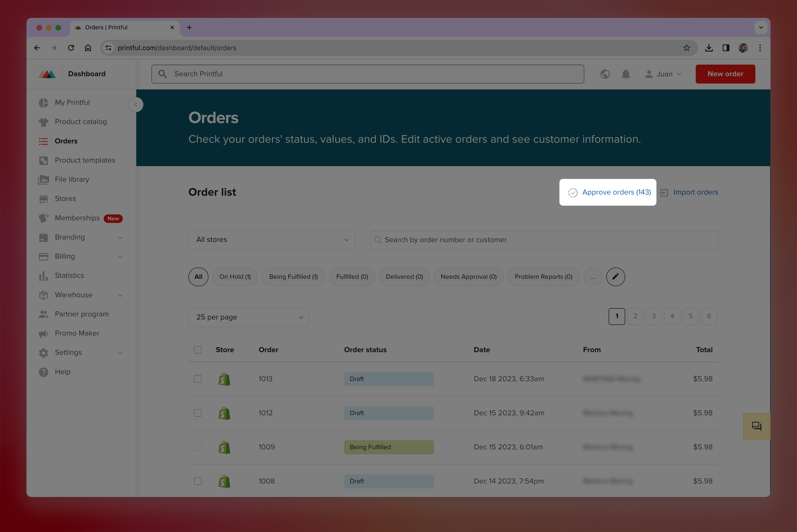Tick the checkbox for order 1013
The image size is (797, 532).
tap(198, 379)
